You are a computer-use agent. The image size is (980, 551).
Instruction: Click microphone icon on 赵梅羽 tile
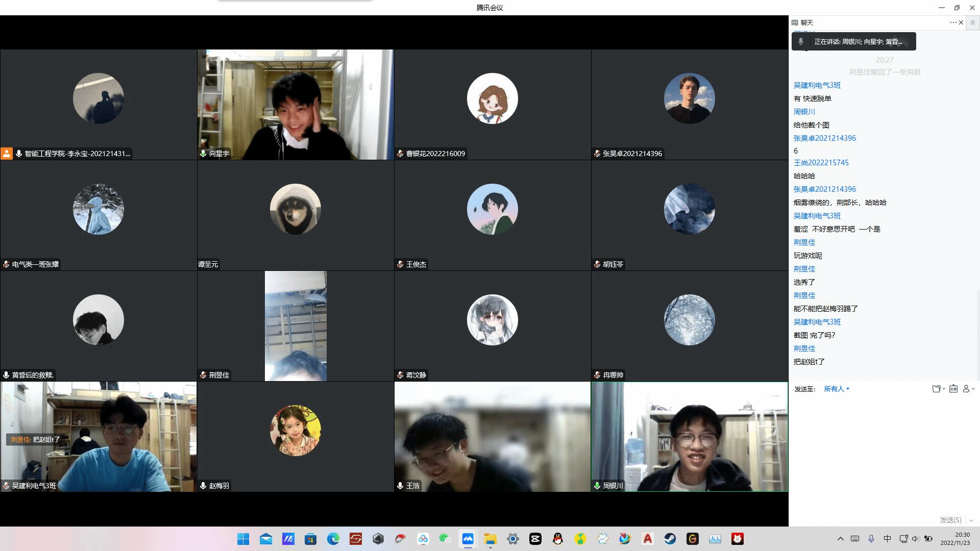coord(203,486)
